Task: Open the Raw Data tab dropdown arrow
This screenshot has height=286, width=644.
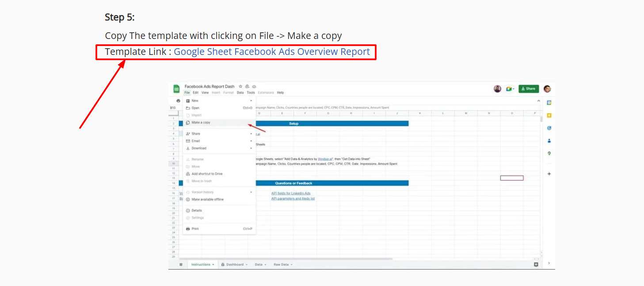Action: [x=292, y=265]
